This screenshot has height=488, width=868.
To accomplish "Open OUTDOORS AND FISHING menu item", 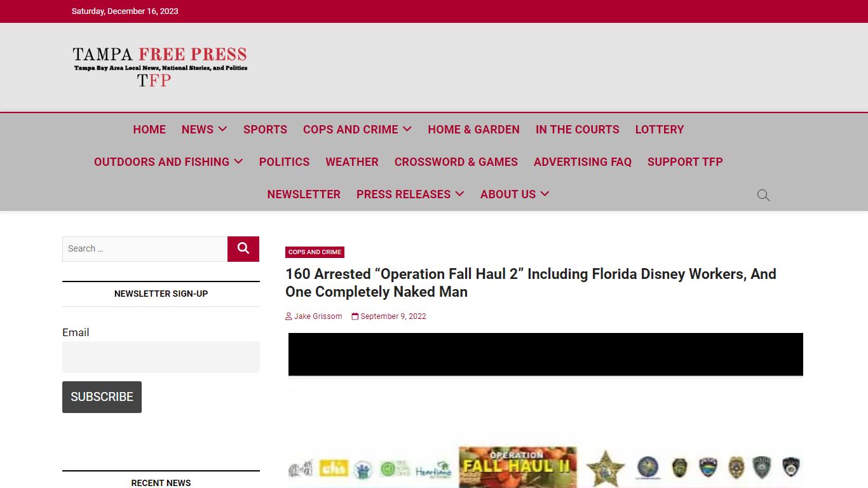I will [x=161, y=162].
